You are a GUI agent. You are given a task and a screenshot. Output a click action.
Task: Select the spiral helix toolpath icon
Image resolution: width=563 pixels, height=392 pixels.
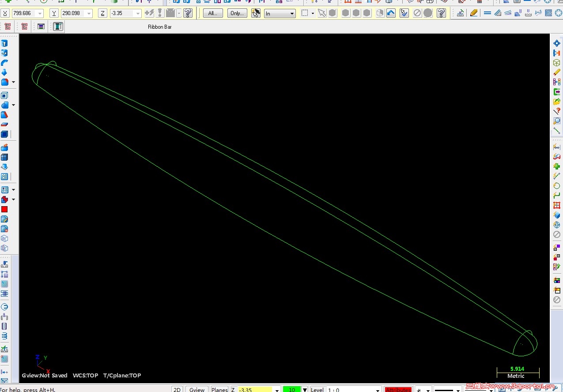(x=4, y=336)
